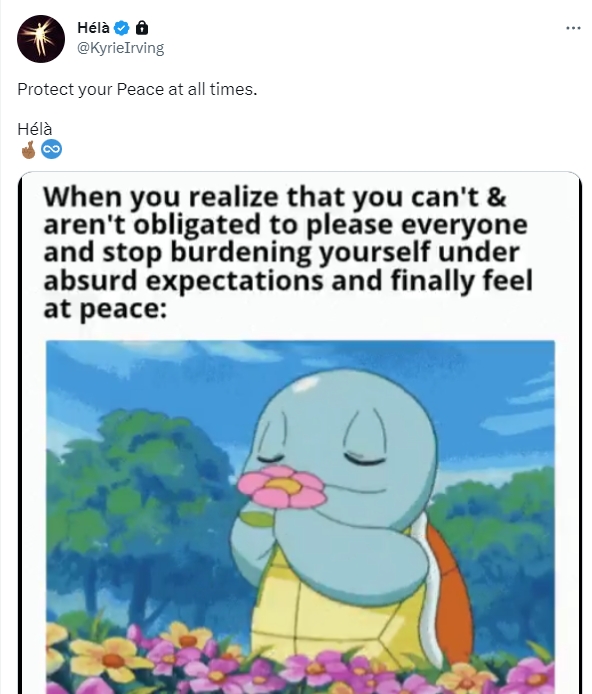Open the Hélà profile avatar
Image resolution: width=592 pixels, height=694 pixels.
point(41,39)
